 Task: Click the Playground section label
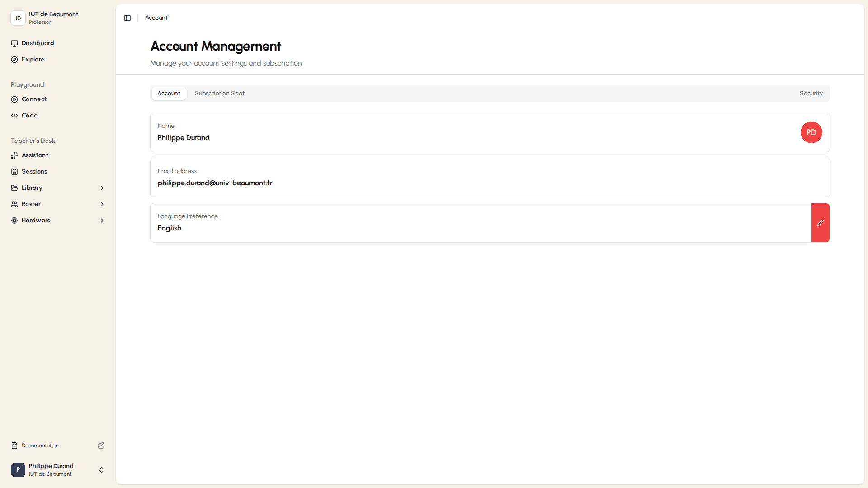tap(28, 85)
